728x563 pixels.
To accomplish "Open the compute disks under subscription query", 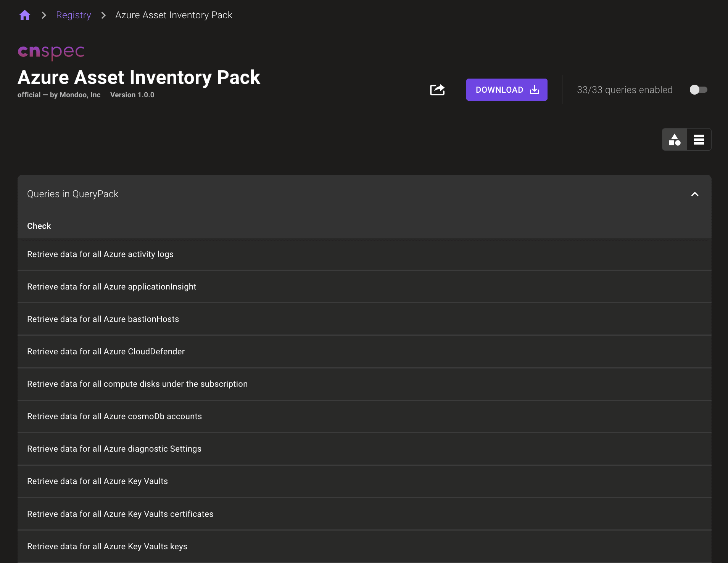I will pyautogui.click(x=364, y=384).
